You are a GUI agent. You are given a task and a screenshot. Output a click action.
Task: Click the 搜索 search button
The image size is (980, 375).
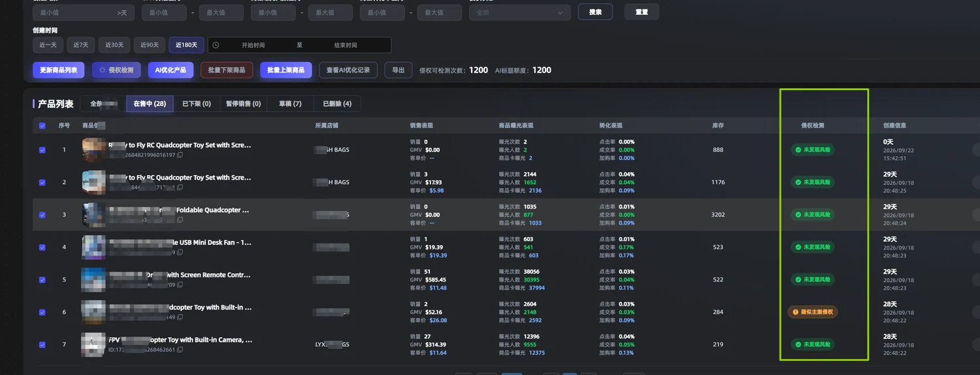click(x=595, y=12)
